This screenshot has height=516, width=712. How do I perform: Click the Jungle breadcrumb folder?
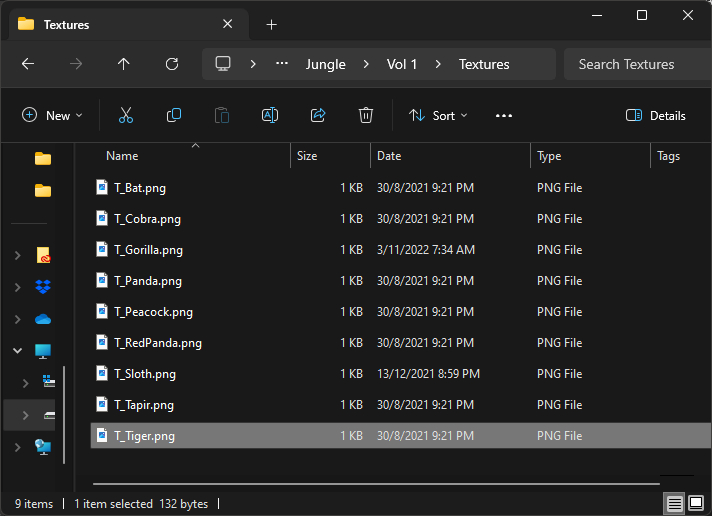point(325,64)
